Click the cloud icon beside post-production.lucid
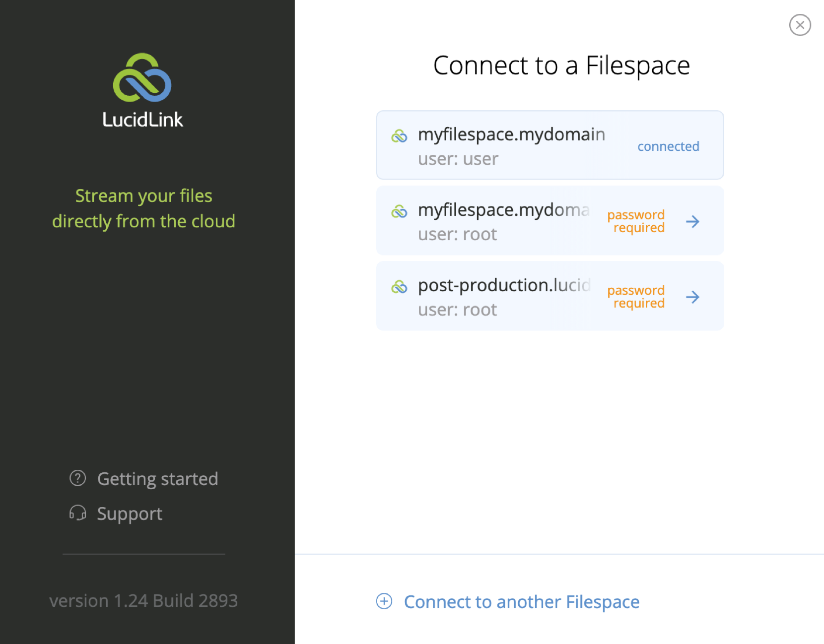Image resolution: width=824 pixels, height=644 pixels. point(400,286)
